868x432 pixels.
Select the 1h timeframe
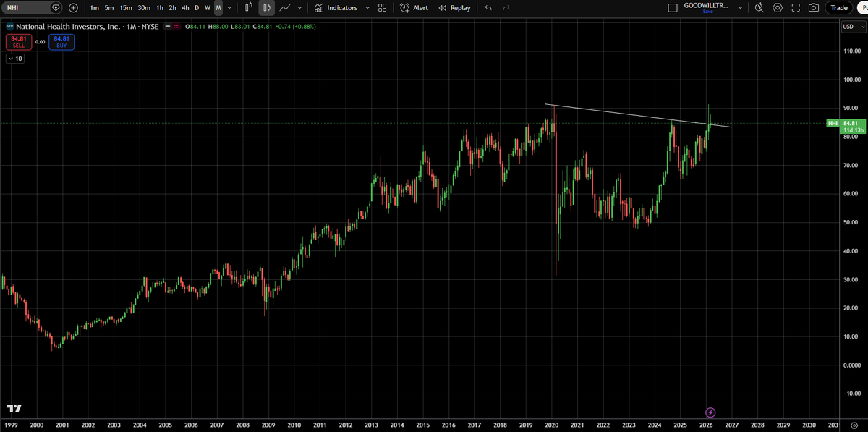click(160, 7)
